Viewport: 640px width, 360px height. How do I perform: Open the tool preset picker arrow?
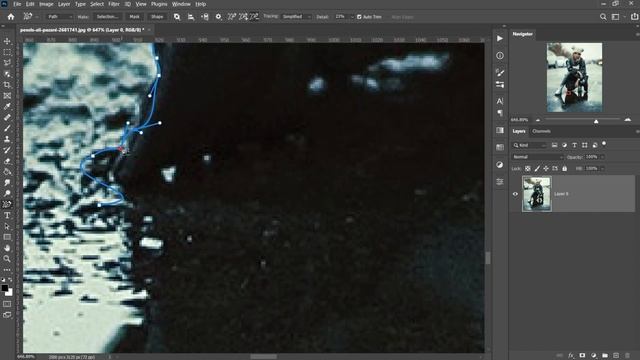tap(37, 17)
